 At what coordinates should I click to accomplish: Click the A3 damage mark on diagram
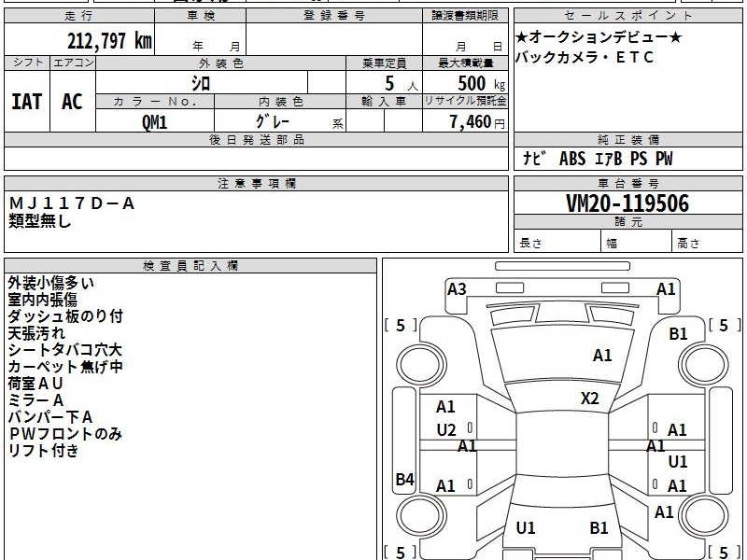point(457,289)
